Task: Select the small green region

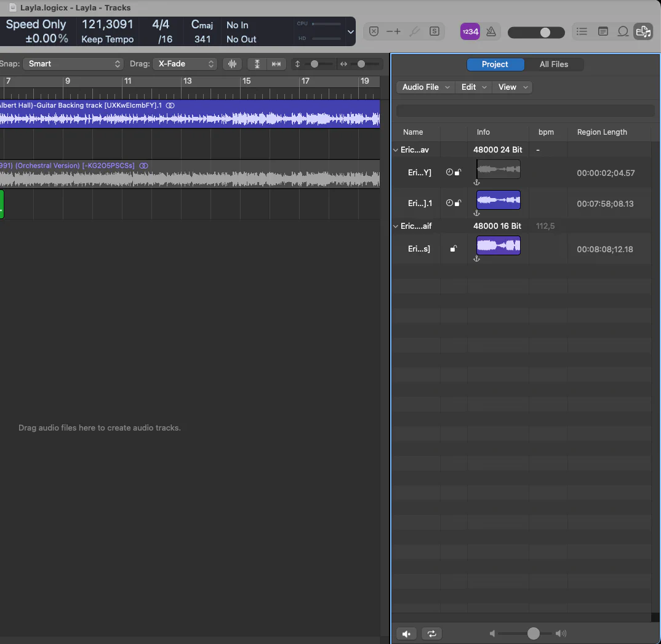Action: [2, 204]
